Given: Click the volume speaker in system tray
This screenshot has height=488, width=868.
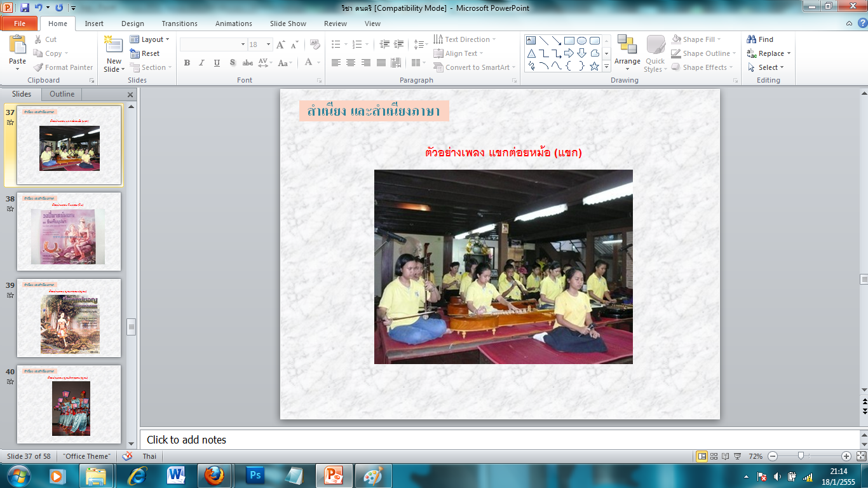Looking at the screenshot, I should (777, 477).
